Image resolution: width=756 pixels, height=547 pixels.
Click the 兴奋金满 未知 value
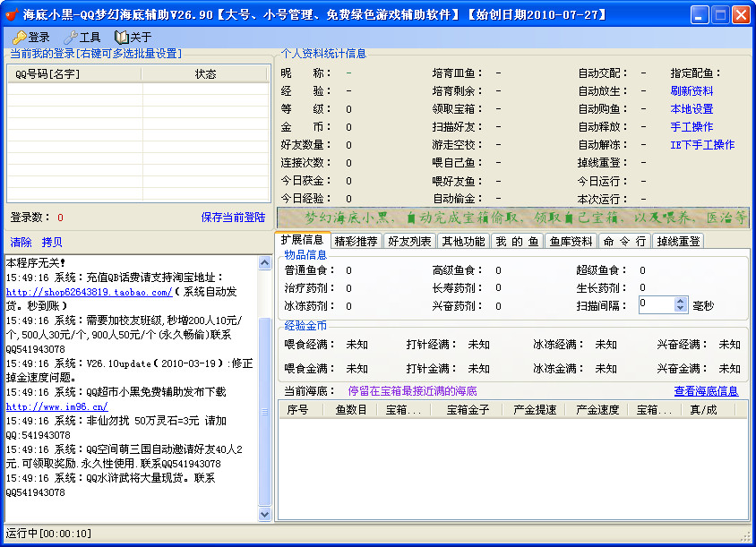(x=729, y=369)
